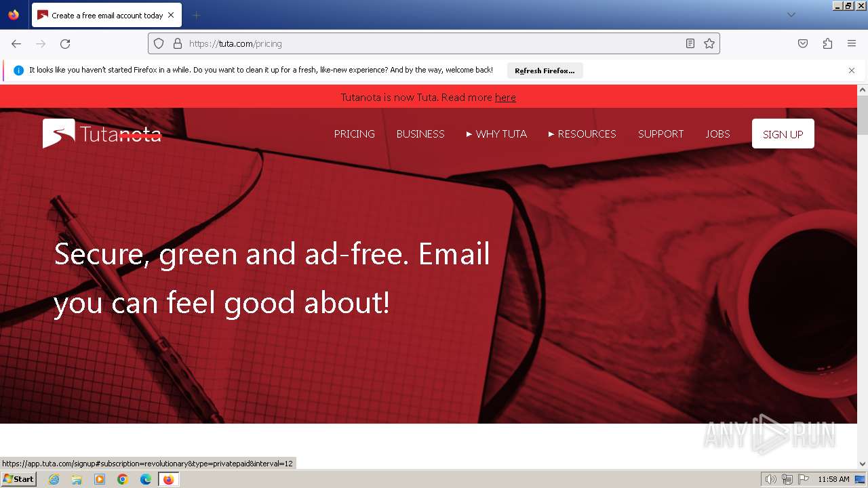The height and width of the screenshot is (488, 868).
Task: Open the BUSINESS nav item
Action: pyautogui.click(x=420, y=134)
